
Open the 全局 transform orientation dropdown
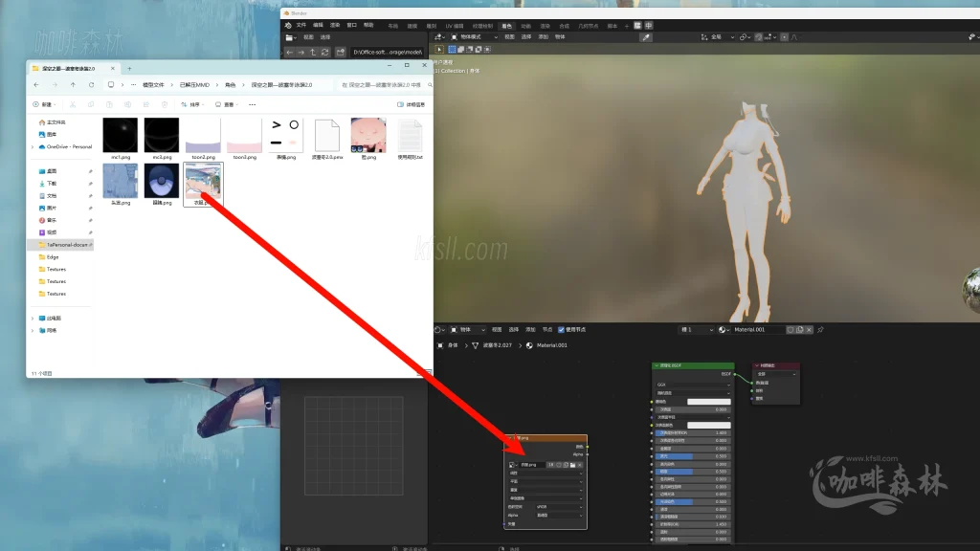[717, 37]
